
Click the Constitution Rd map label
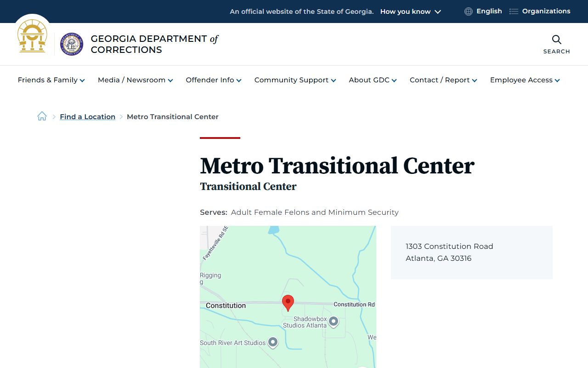(x=354, y=305)
